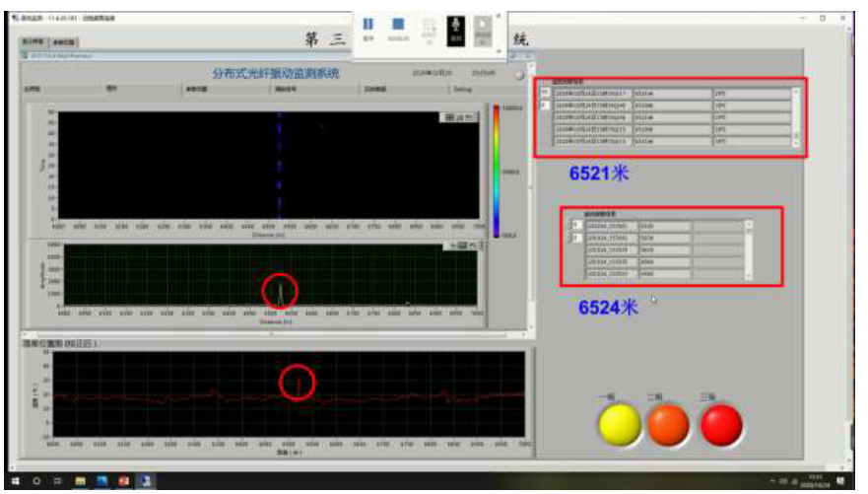Viewport: 868px width, 494px height.
Task: Click the graph palette on the waterfall plot
Action: tap(459, 117)
